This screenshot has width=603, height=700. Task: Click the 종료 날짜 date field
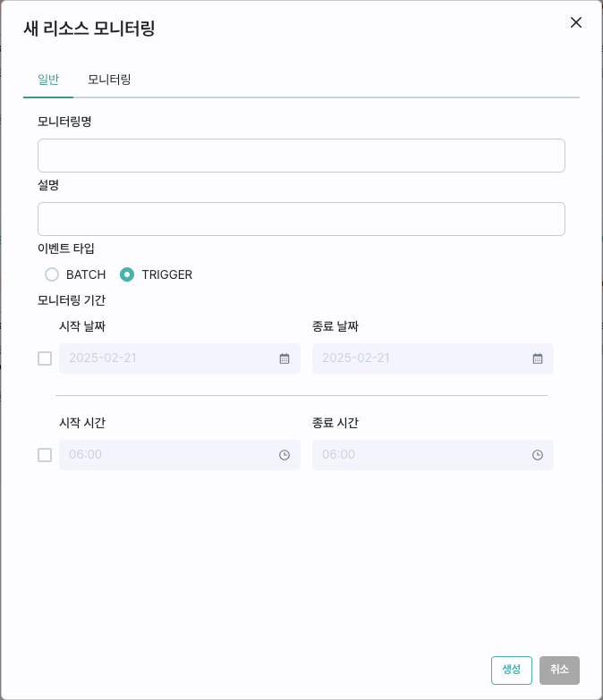coord(433,358)
